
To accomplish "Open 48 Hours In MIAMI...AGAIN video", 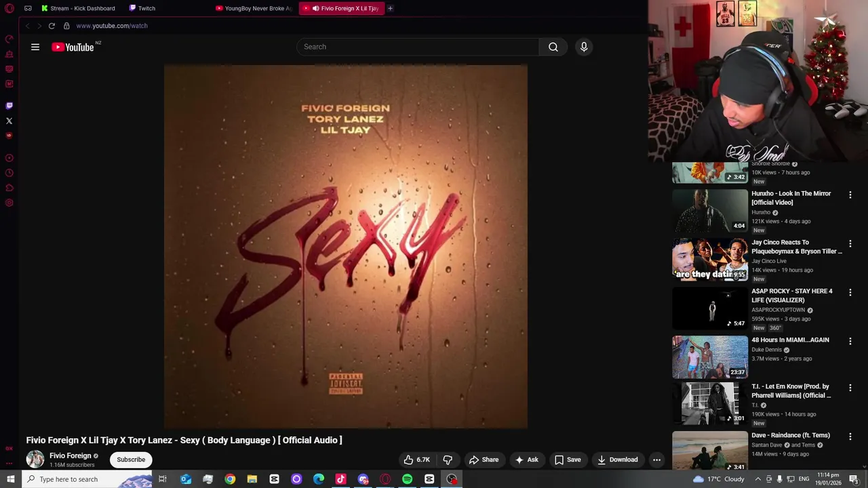I will 790,340.
